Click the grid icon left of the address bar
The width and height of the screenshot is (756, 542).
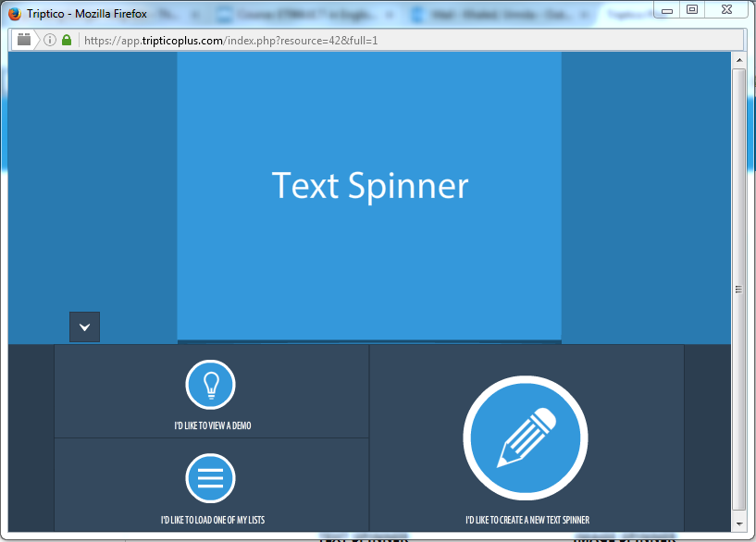click(x=23, y=41)
